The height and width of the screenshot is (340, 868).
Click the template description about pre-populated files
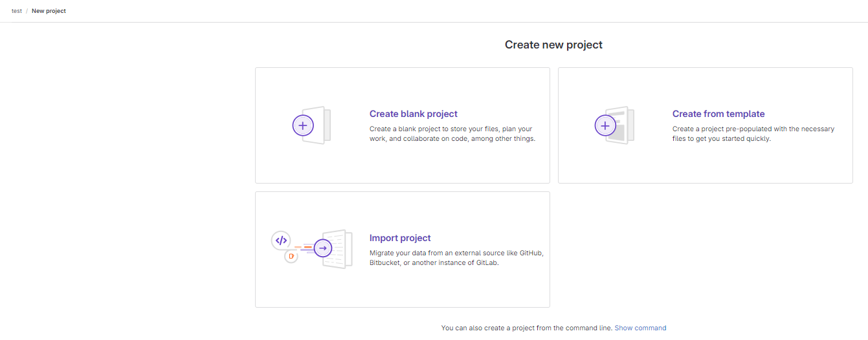(753, 134)
